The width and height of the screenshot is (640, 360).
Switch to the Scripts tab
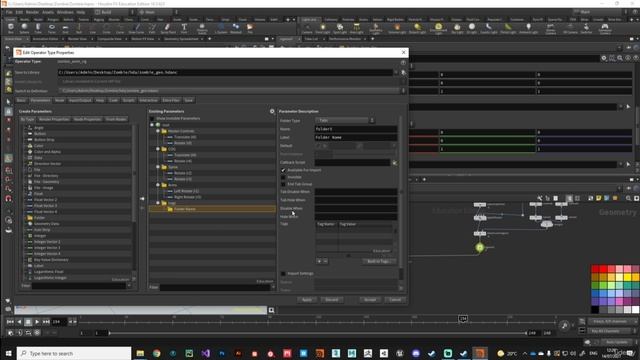[129, 100]
